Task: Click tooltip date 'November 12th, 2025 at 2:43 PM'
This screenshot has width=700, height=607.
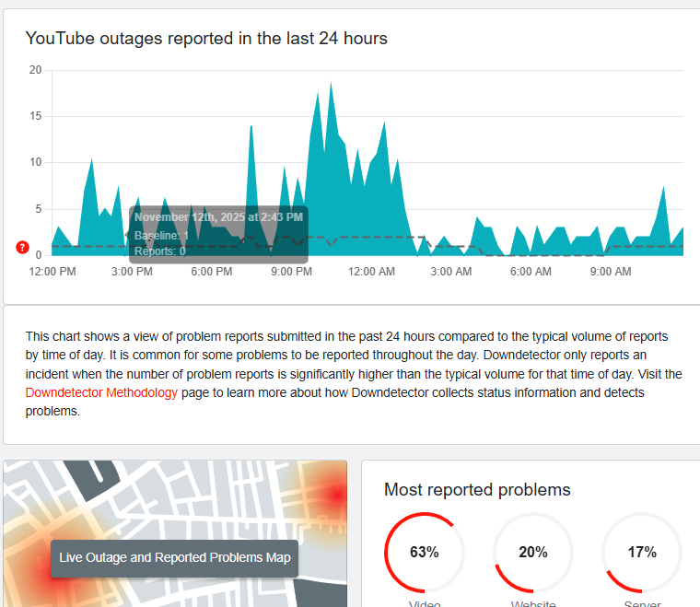Action: pyautogui.click(x=219, y=217)
